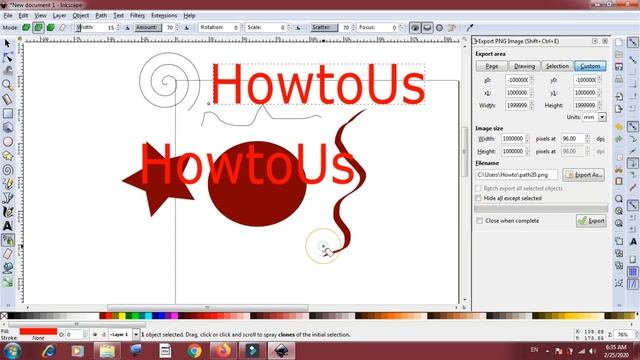Toggle prevent overlapping objects
Viewport: 640px width, 360px height.
pyautogui.click(x=439, y=27)
